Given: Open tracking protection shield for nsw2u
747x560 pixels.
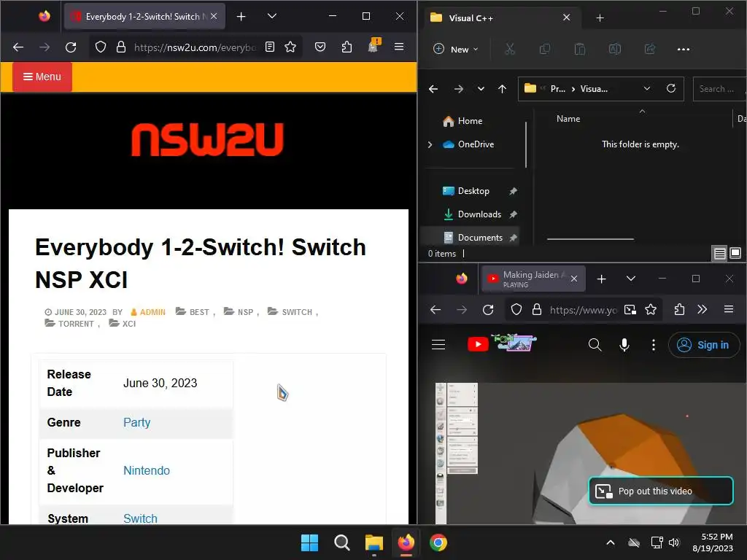Looking at the screenshot, I should (101, 47).
